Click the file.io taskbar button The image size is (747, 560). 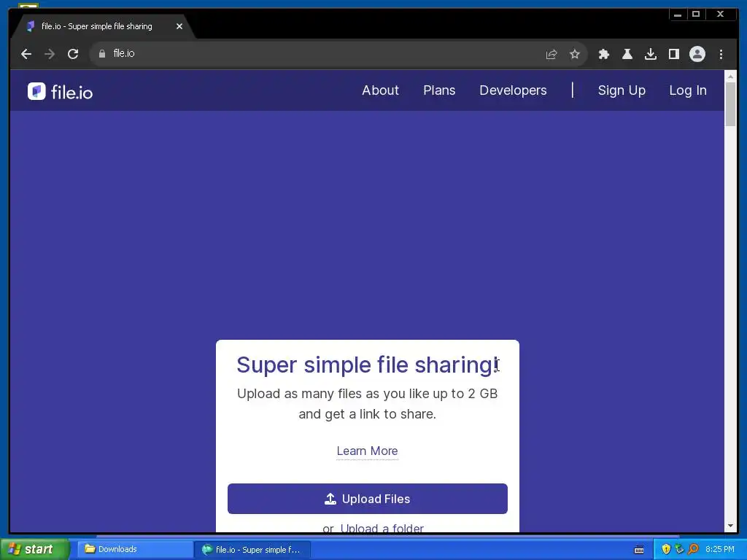252,550
